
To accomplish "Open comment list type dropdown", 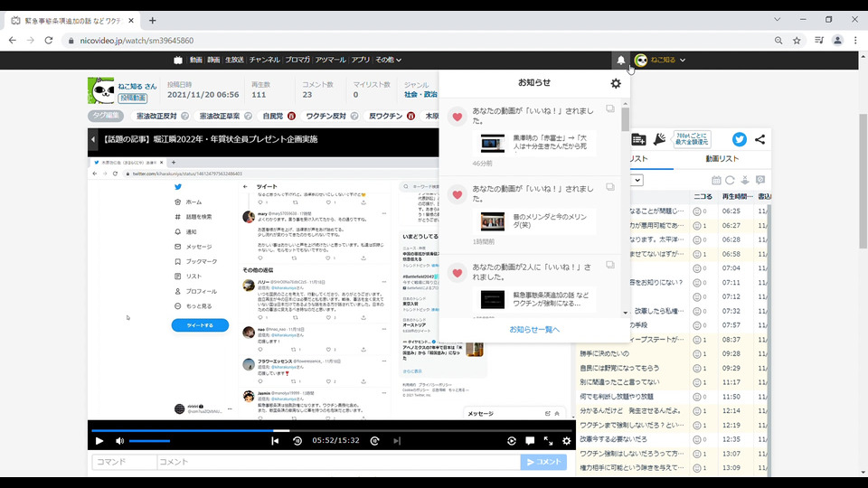I will pyautogui.click(x=637, y=181).
